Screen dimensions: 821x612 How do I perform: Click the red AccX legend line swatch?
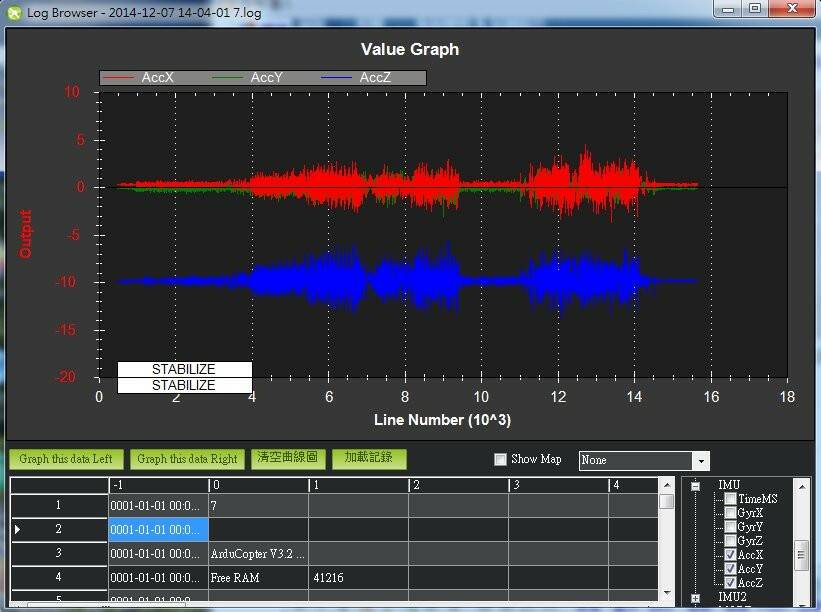pos(119,77)
